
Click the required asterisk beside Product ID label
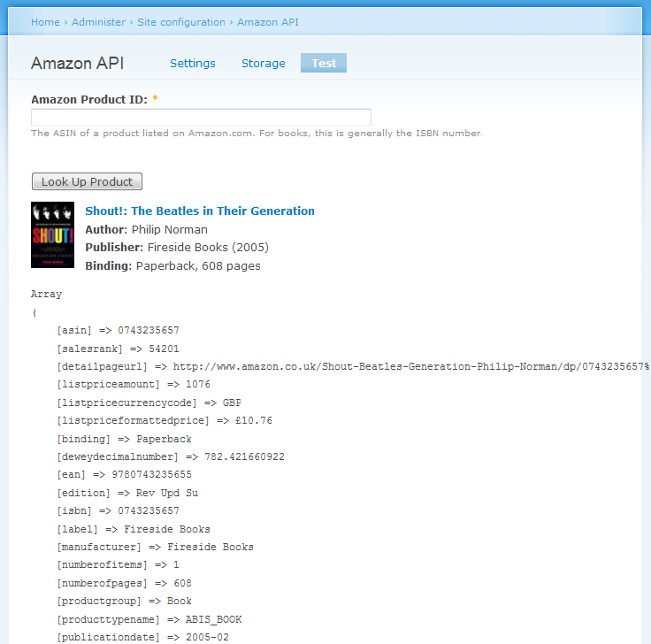click(155, 98)
